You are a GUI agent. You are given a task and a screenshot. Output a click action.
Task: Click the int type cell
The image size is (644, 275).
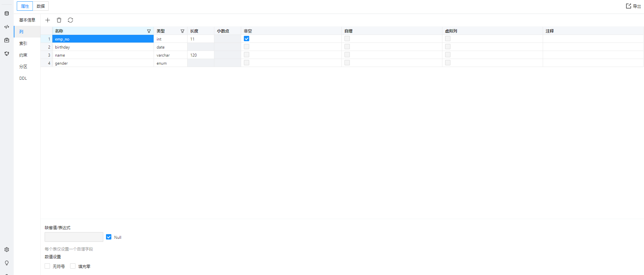pos(170,39)
